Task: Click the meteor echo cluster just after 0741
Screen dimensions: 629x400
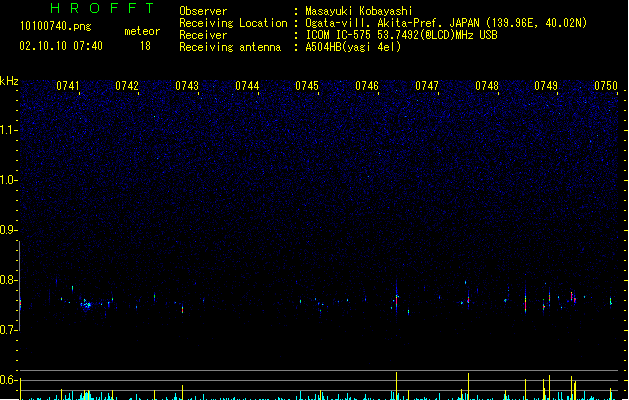Action: [86, 305]
